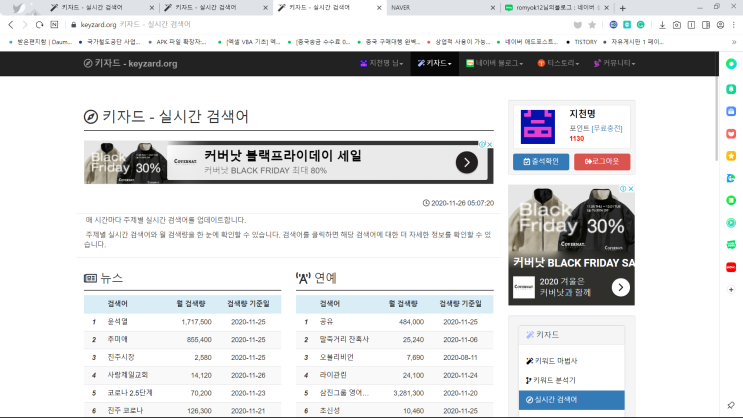Open the red NOW sidebar icon
Screen dimensions: 743x418
(x=731, y=267)
